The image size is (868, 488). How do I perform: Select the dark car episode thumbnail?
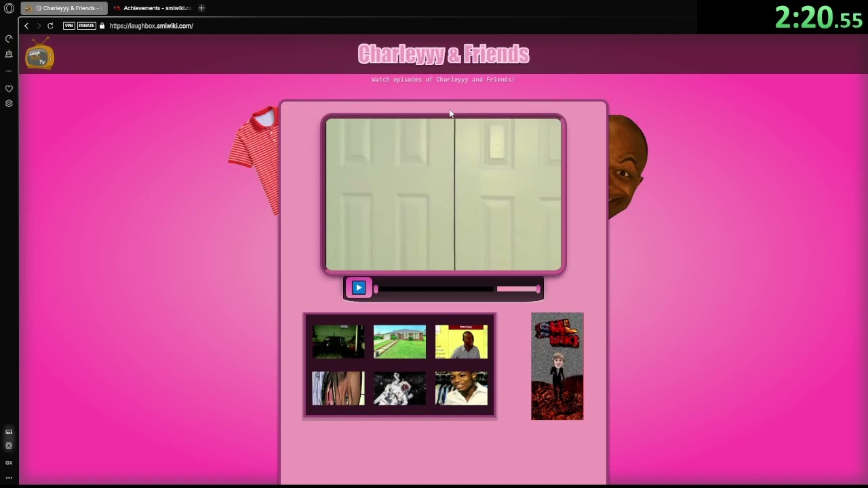coord(338,342)
